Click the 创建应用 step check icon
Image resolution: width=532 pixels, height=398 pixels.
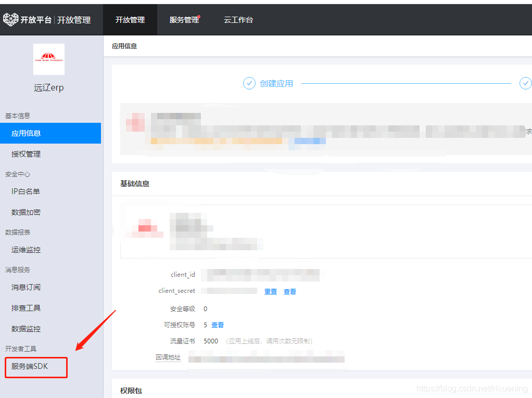point(249,83)
